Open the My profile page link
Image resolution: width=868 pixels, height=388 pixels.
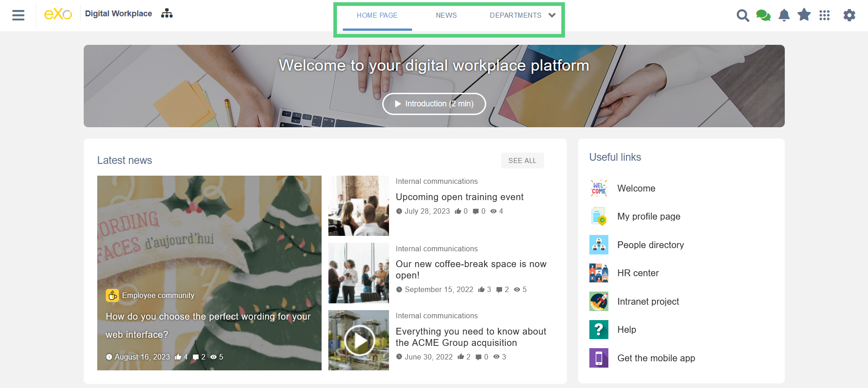point(649,216)
